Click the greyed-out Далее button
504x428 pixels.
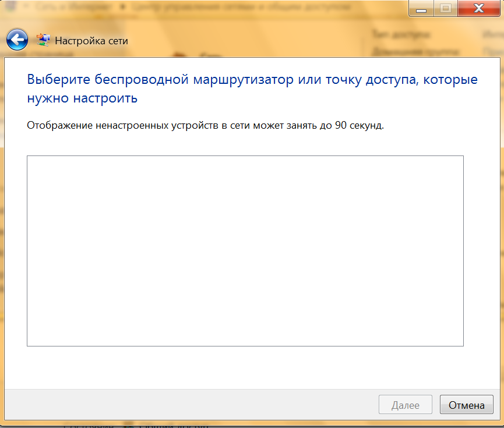click(x=406, y=405)
